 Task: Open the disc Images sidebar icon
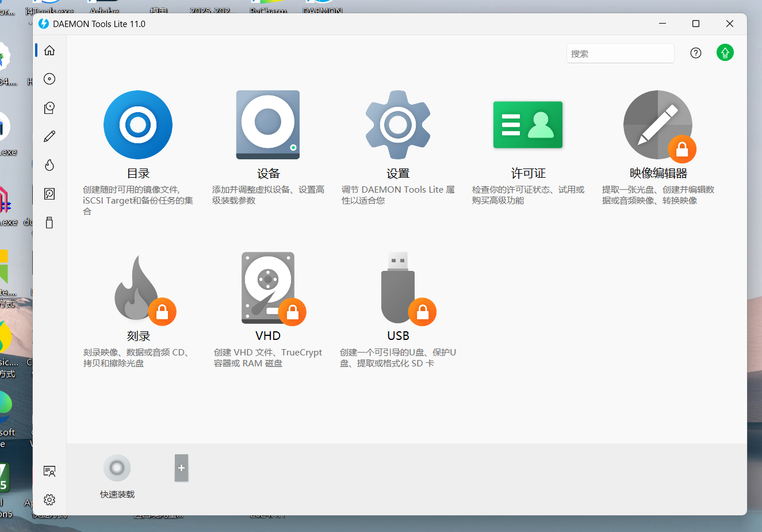[49, 79]
